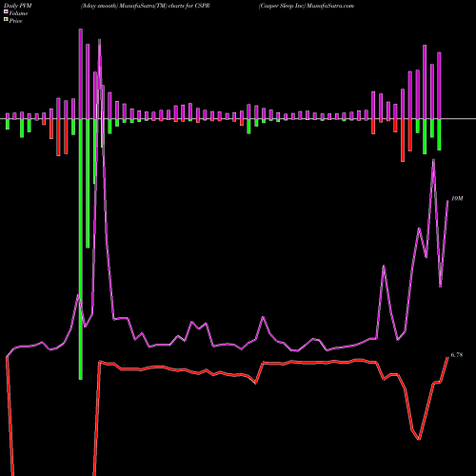Click the 6.78 price value label
Image resolution: width=476 pixels, height=476 pixels.
[x=457, y=355]
